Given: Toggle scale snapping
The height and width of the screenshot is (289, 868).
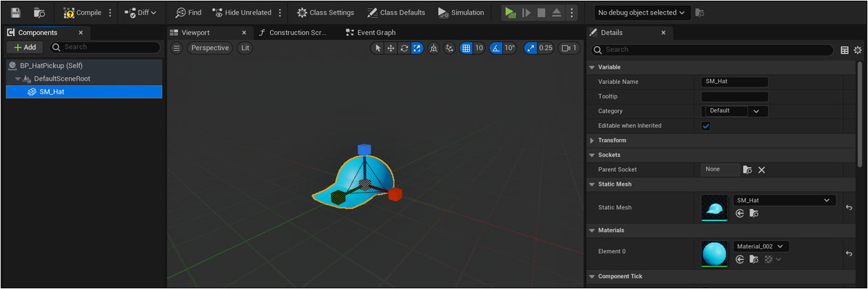Looking at the screenshot, I should coord(530,48).
